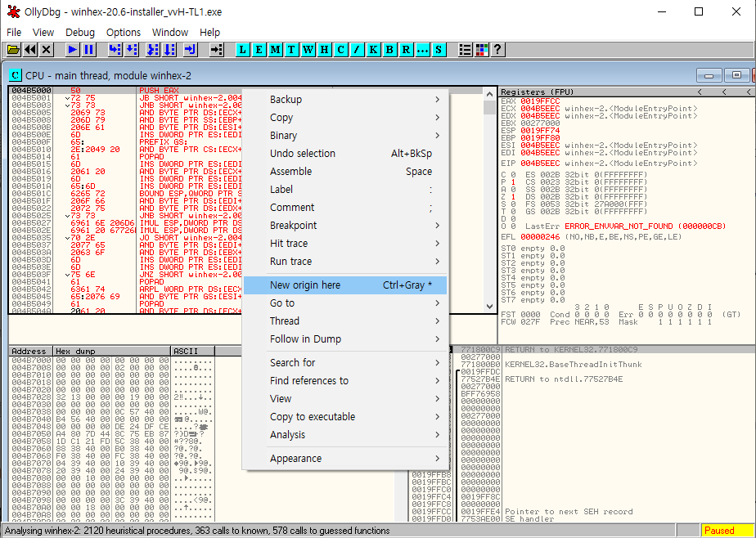756x538 pixels.
Task: Choose Label from context menu
Action: tap(345, 190)
